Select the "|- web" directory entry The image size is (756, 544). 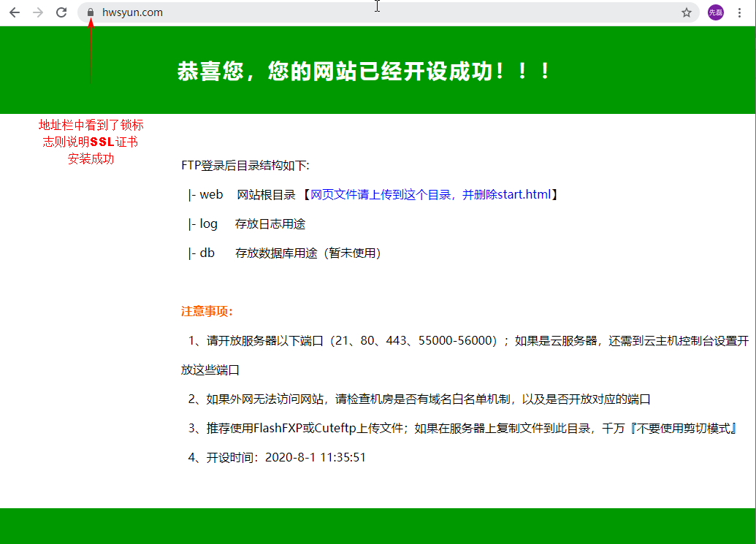click(x=205, y=195)
